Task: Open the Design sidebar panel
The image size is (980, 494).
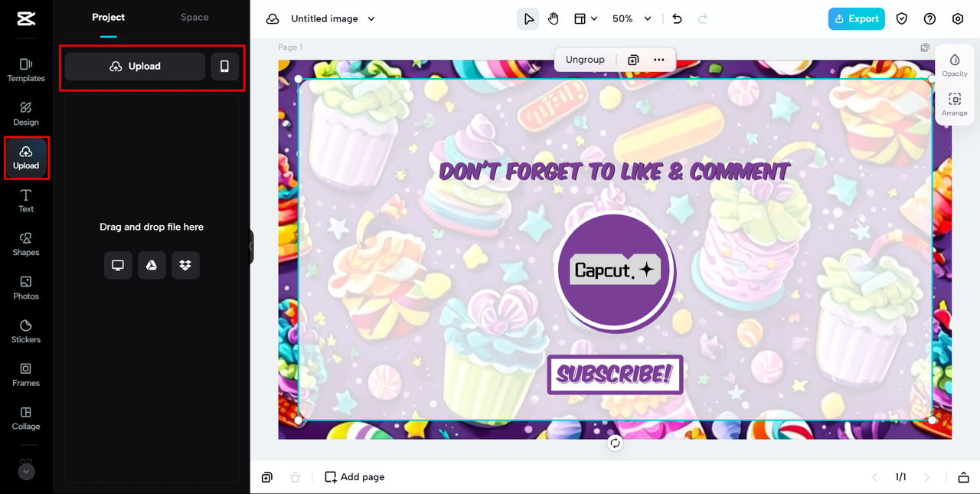Action: [26, 113]
